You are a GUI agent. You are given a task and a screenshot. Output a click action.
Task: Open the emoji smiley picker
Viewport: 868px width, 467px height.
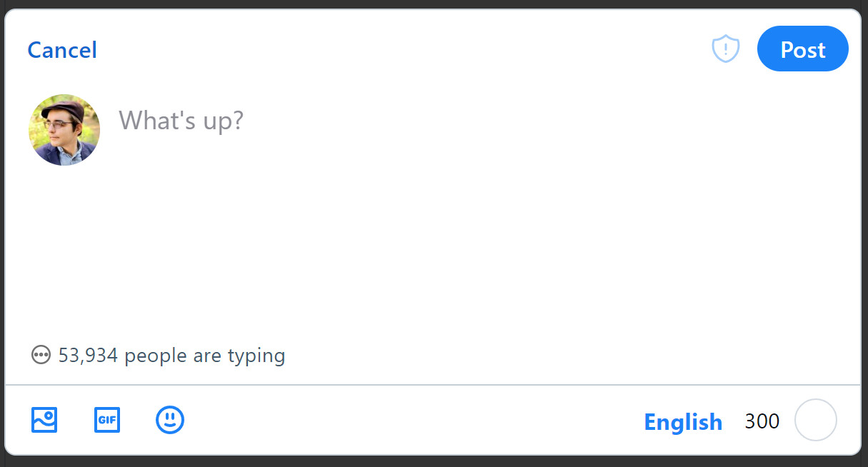click(170, 420)
